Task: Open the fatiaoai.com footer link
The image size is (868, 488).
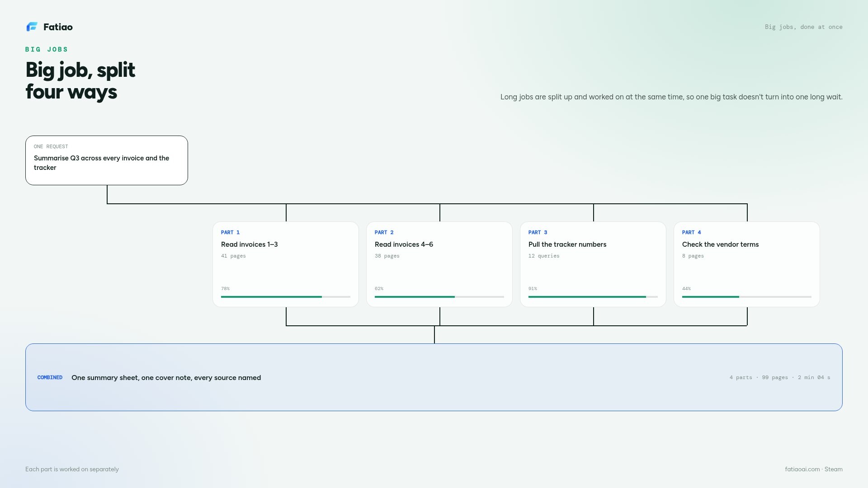Action: coord(802,469)
